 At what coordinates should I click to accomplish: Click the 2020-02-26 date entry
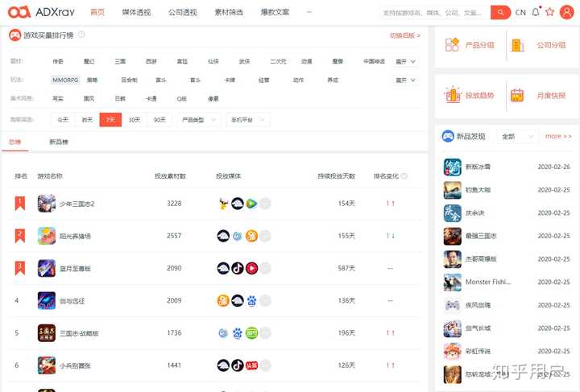point(553,167)
